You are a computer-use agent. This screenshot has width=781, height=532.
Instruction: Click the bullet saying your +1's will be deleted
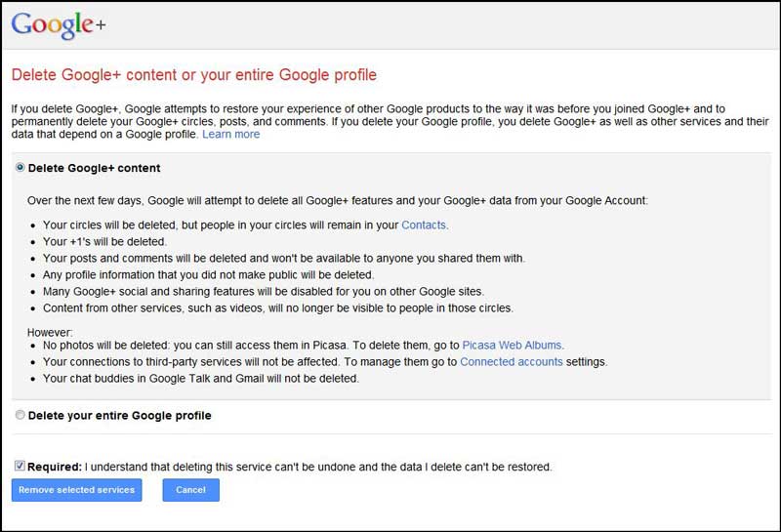pos(104,241)
